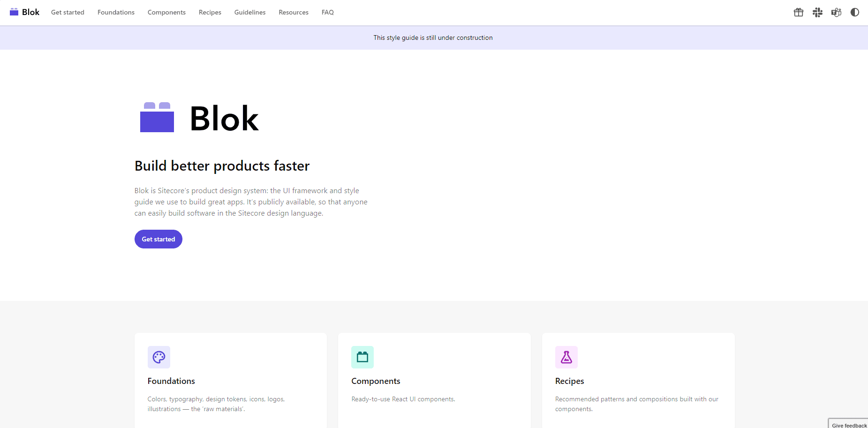Open FAQ nav item
This screenshot has width=868, height=428.
tap(328, 12)
